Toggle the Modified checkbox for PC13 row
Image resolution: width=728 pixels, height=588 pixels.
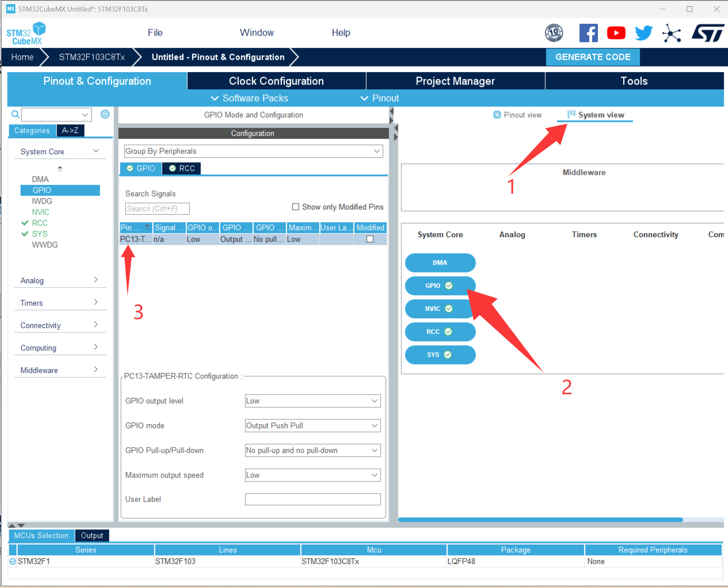click(370, 239)
